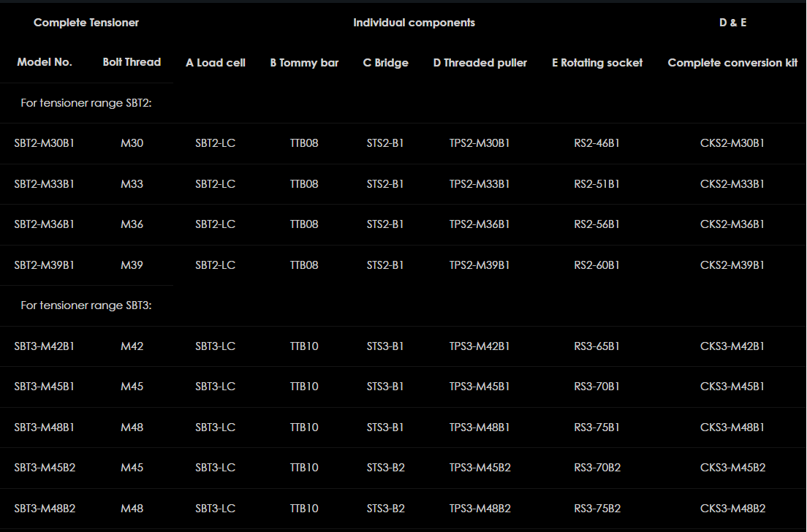Click the RS3-65B1 rotating socket cell

coord(596,346)
